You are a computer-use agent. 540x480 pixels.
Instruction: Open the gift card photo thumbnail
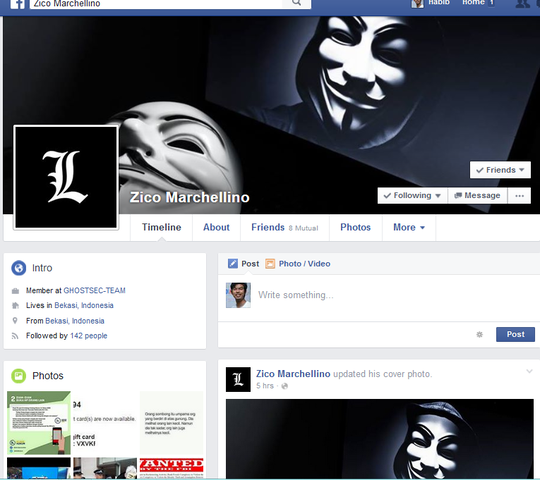105,423
